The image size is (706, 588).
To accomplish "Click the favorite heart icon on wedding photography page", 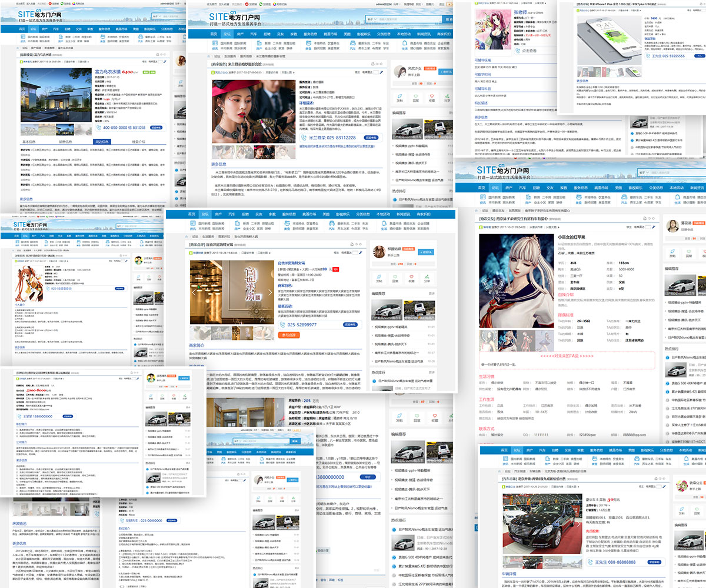I will [x=432, y=95].
